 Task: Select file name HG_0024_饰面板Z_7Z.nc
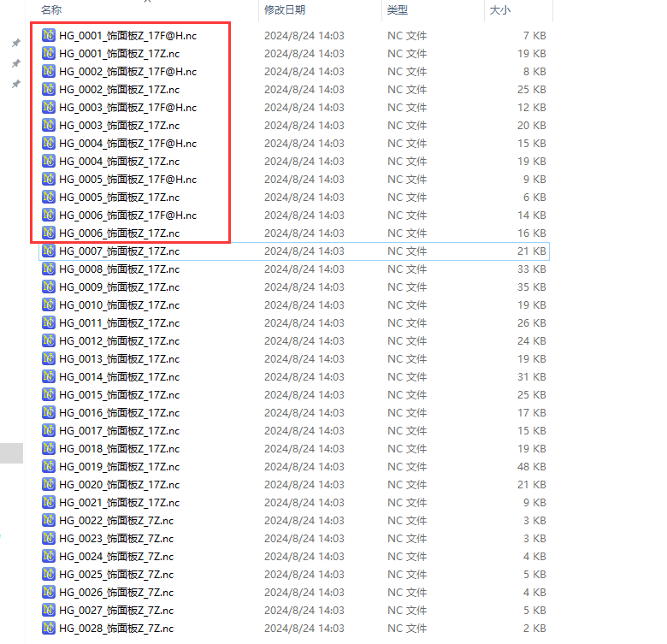116,557
